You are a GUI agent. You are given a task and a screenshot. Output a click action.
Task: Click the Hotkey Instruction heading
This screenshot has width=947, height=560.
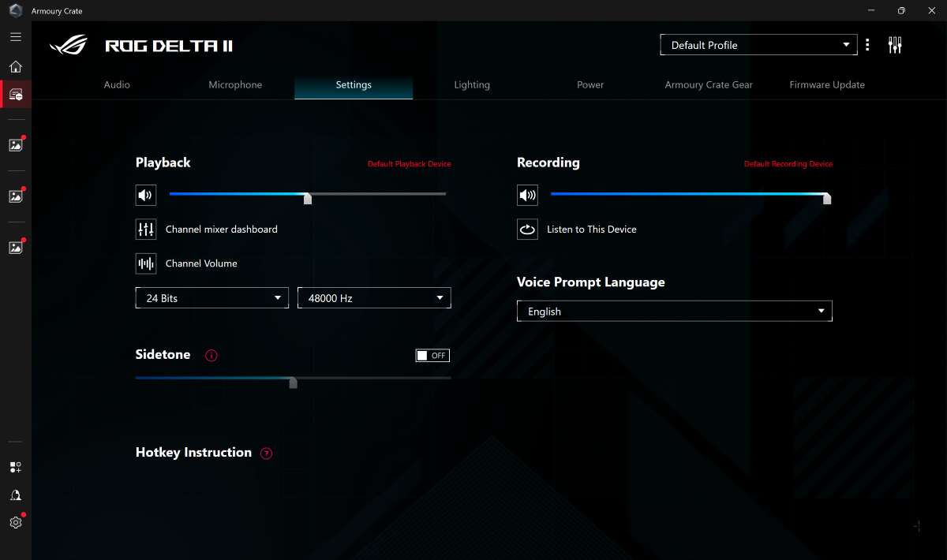pos(193,453)
